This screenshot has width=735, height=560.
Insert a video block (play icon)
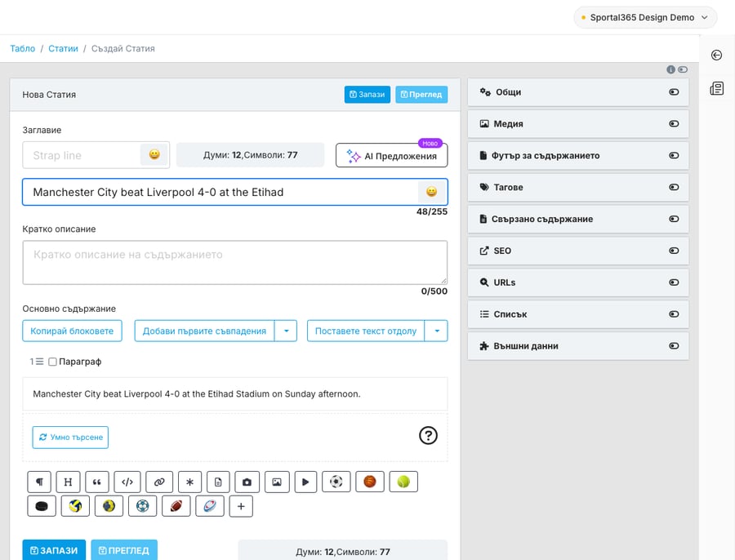(x=305, y=482)
